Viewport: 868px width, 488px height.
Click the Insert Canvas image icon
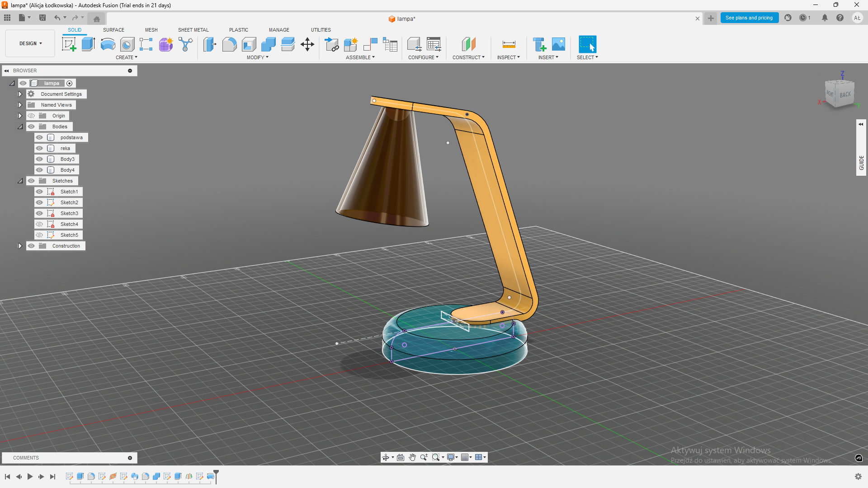pyautogui.click(x=559, y=44)
